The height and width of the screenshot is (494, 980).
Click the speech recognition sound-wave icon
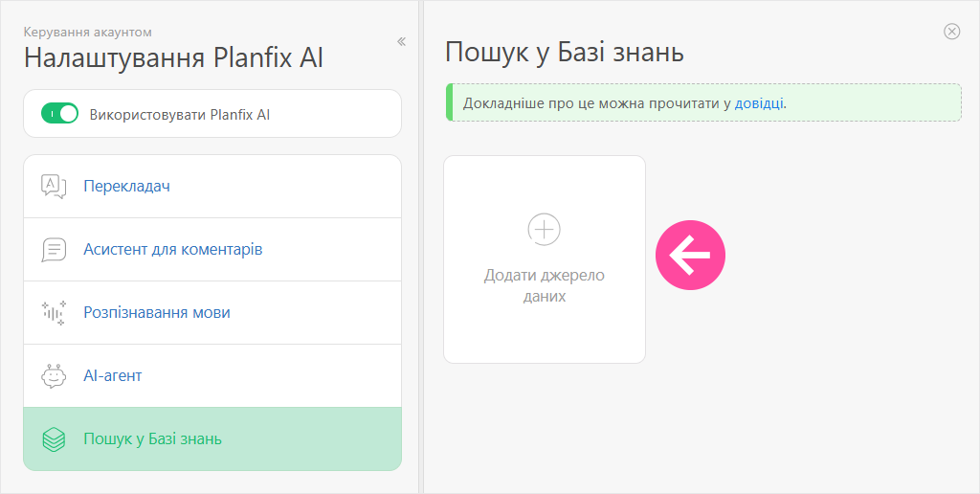[54, 313]
